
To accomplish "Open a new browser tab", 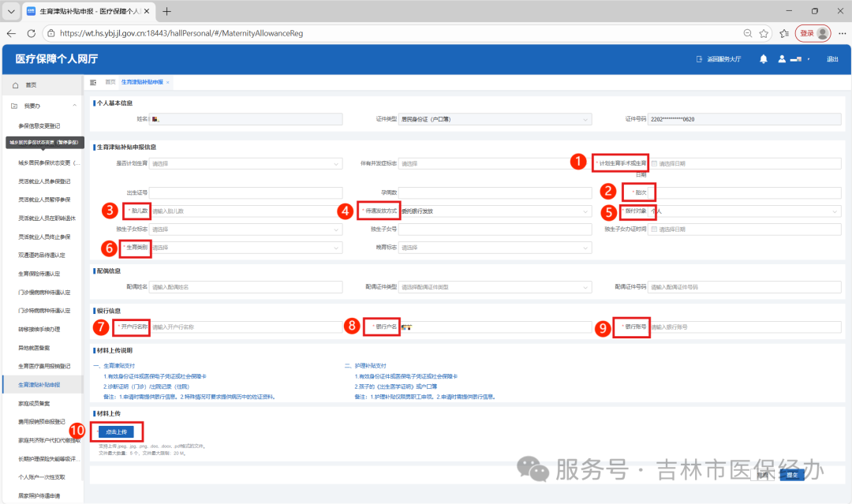I will (166, 11).
